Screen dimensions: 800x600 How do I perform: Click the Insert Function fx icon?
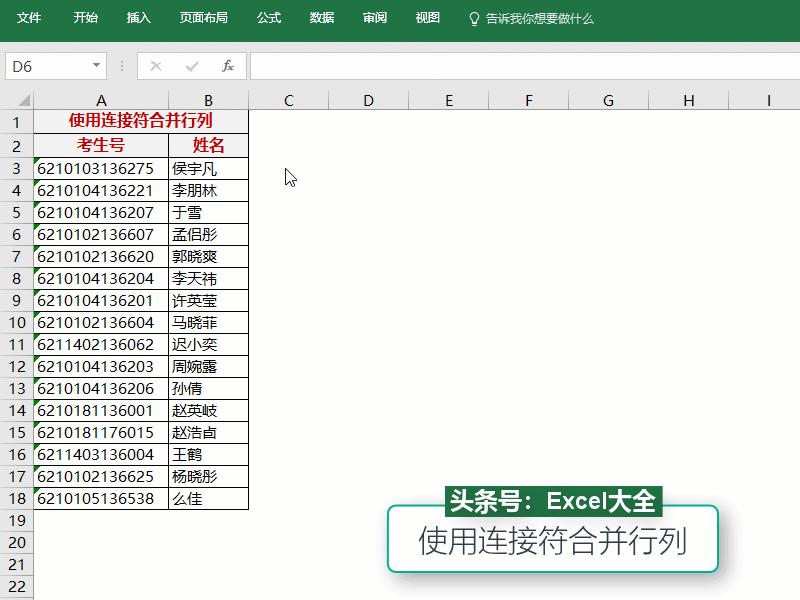point(228,66)
